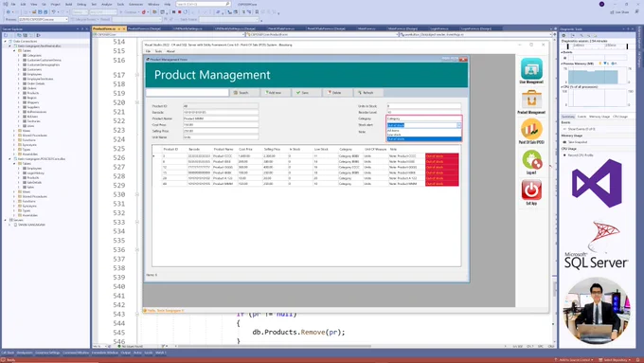This screenshot has height=363, width=644.
Task: Select the Shippers table in Server Explorer
Action: (x=33, y=102)
